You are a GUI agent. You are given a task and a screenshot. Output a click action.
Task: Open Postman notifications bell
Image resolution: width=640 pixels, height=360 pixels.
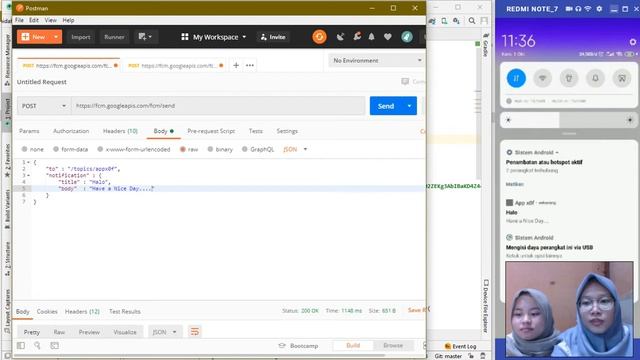pyautogui.click(x=371, y=37)
